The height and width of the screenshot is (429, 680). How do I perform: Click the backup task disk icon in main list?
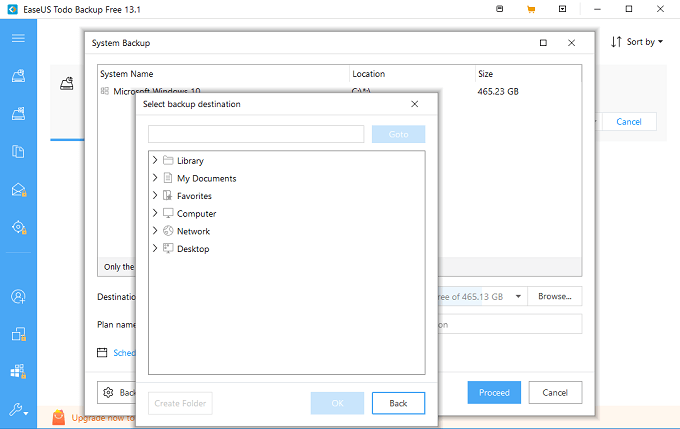click(67, 83)
